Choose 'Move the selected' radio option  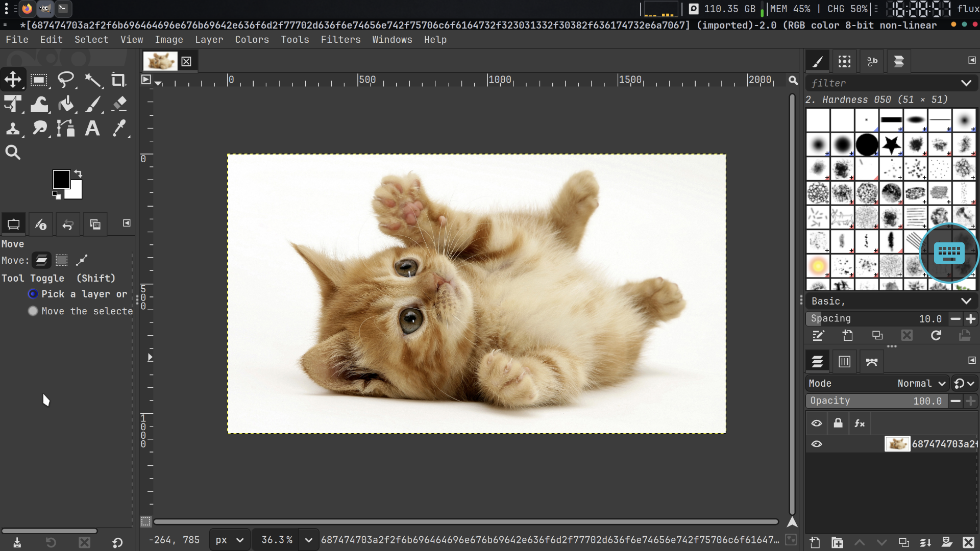tap(33, 311)
